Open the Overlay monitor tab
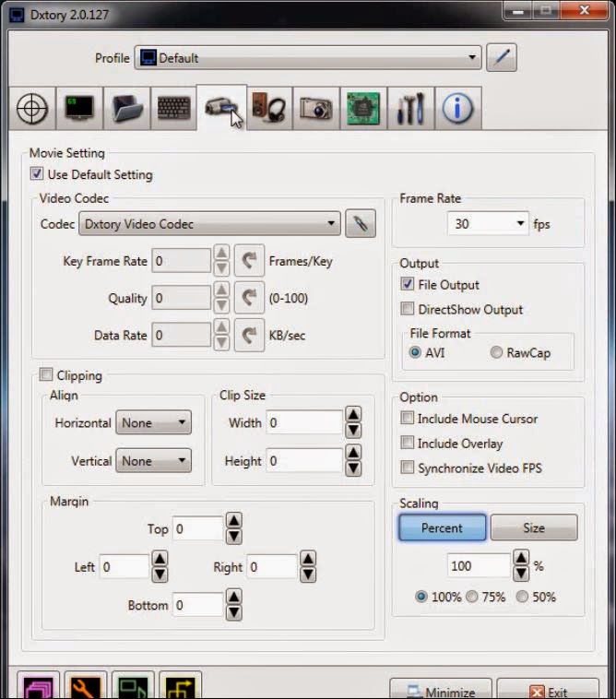This screenshot has height=699, width=616. (x=79, y=108)
